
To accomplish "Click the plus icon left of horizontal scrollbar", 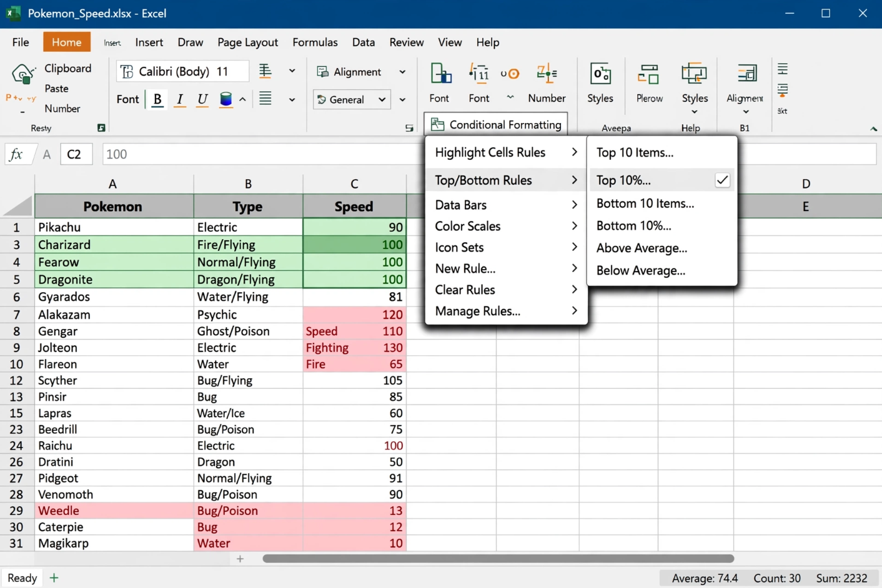I will [x=240, y=559].
